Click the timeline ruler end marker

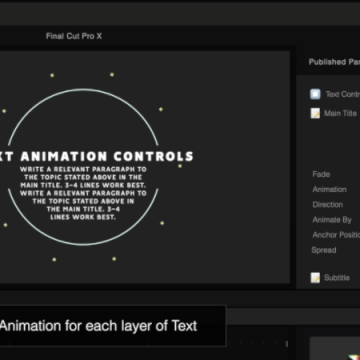tap(287, 344)
